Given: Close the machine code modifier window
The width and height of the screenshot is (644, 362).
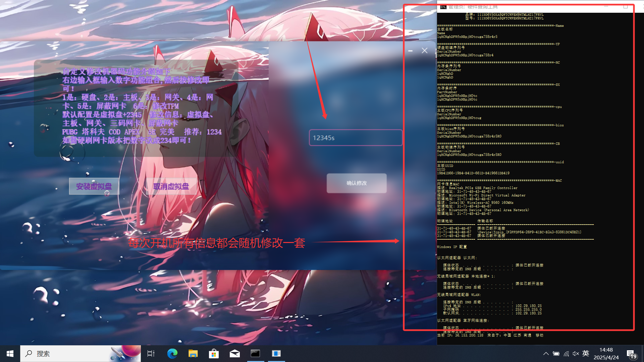Looking at the screenshot, I should [x=425, y=50].
